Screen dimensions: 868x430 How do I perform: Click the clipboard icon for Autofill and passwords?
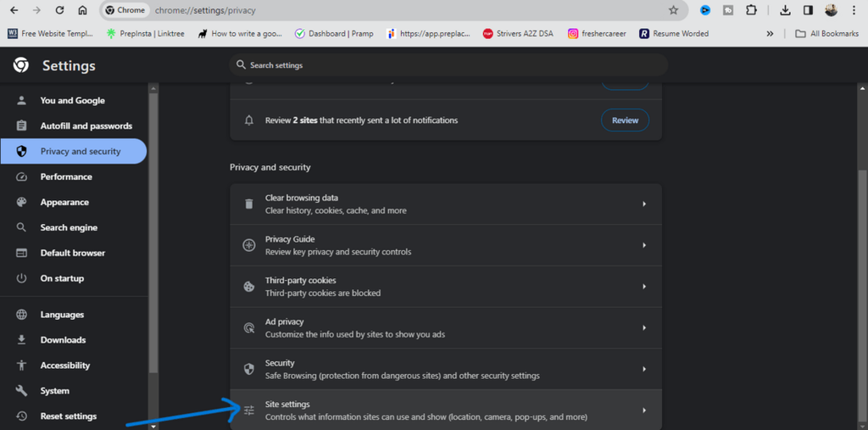coord(21,126)
